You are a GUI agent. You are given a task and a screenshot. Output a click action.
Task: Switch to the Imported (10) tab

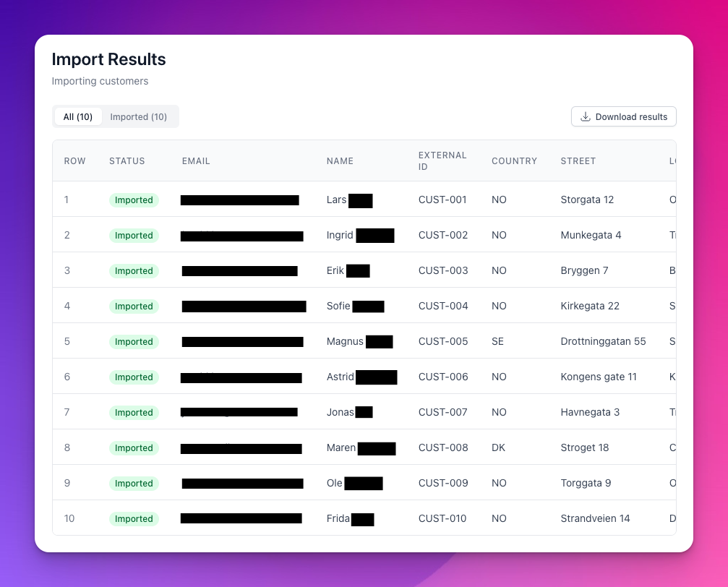click(x=138, y=116)
